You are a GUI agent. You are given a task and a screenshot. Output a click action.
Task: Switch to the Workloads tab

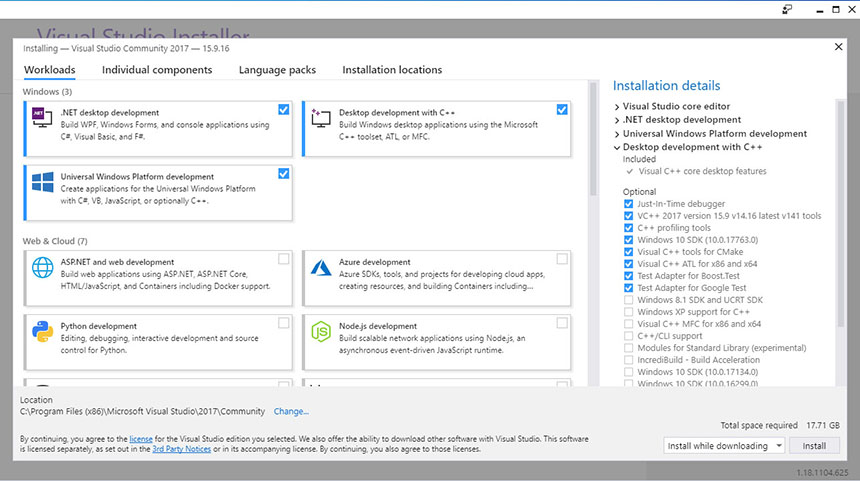[x=49, y=70]
